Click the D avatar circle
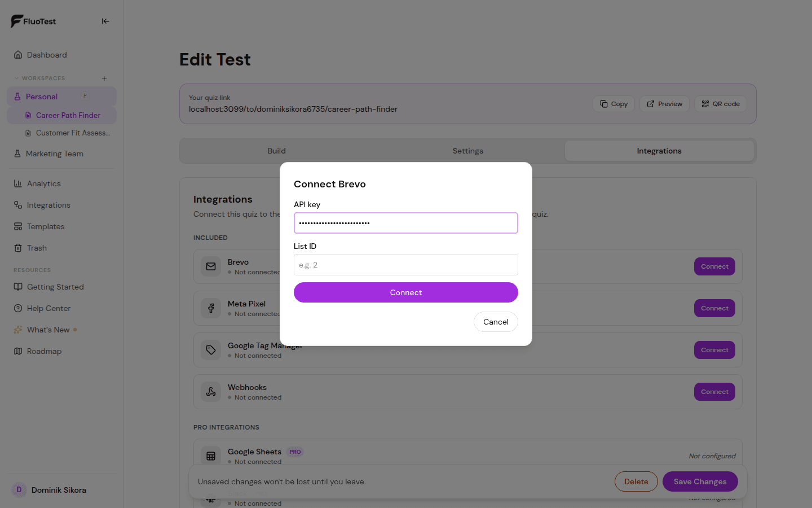The height and width of the screenshot is (508, 812). pos(19,490)
